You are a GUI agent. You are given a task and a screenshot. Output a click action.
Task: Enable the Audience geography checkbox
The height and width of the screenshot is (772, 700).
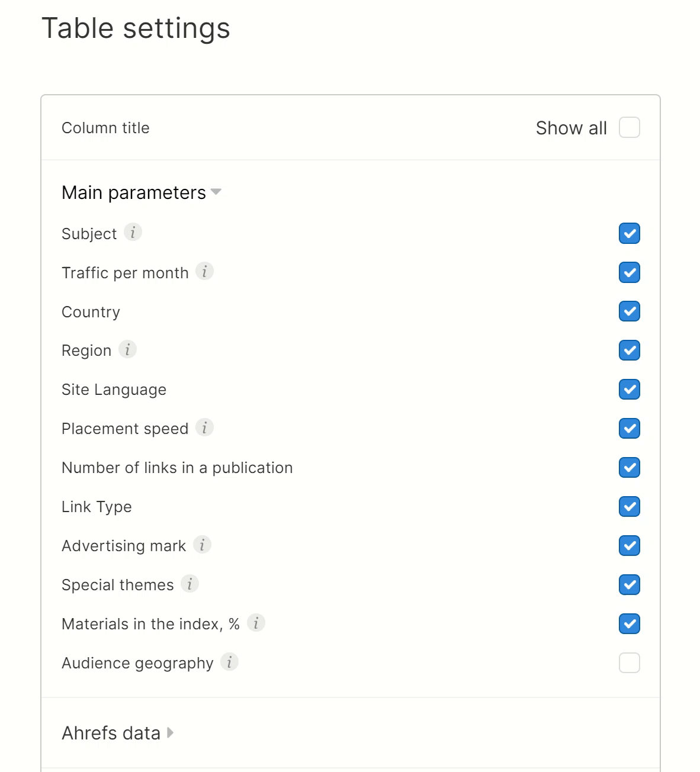coord(630,663)
